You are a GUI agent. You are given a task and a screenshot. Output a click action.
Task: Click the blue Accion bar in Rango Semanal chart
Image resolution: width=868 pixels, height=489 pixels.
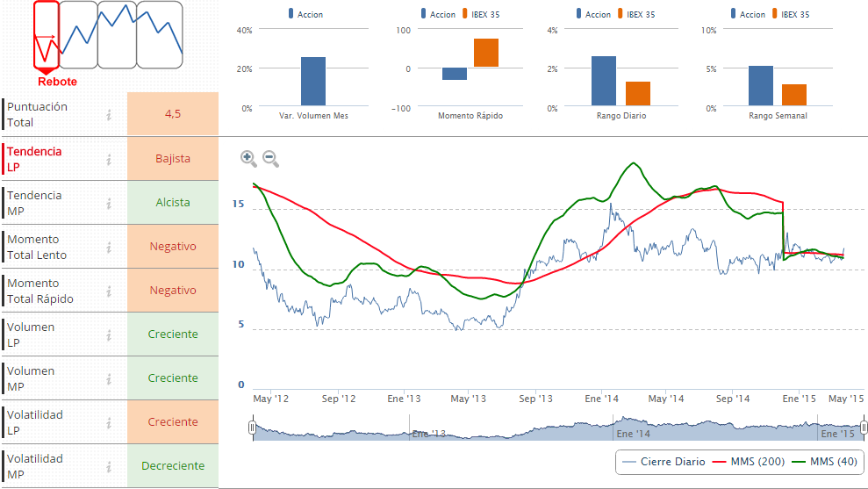point(761,86)
